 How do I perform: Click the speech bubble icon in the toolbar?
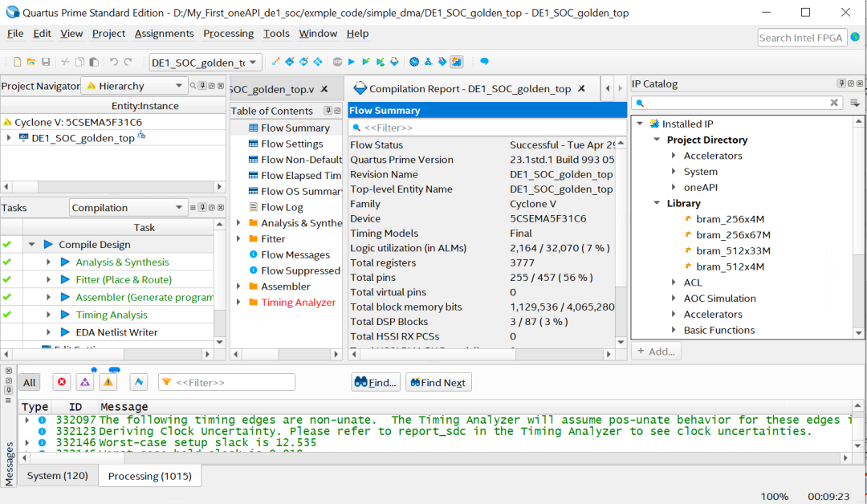[484, 62]
